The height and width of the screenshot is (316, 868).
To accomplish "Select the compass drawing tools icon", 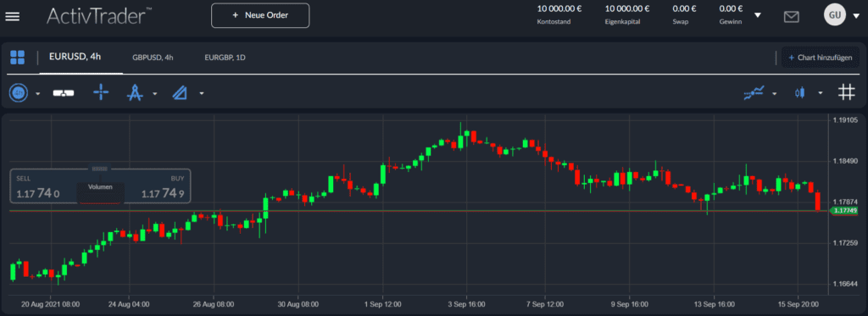I will (135, 92).
